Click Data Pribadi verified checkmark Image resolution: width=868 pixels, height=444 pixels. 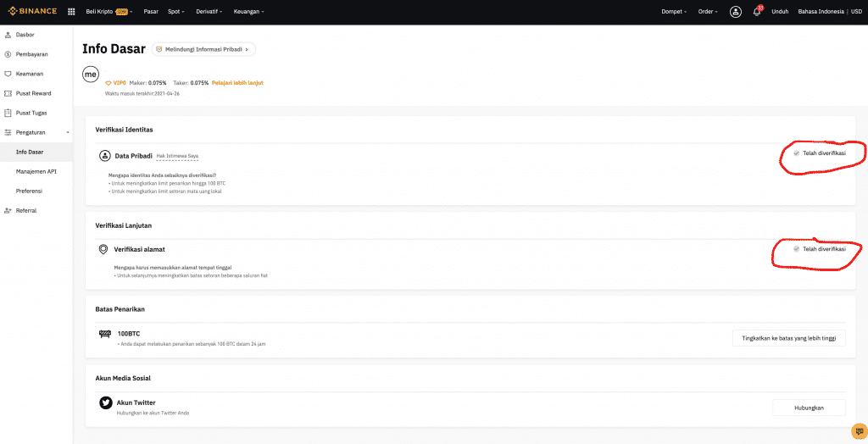click(796, 153)
